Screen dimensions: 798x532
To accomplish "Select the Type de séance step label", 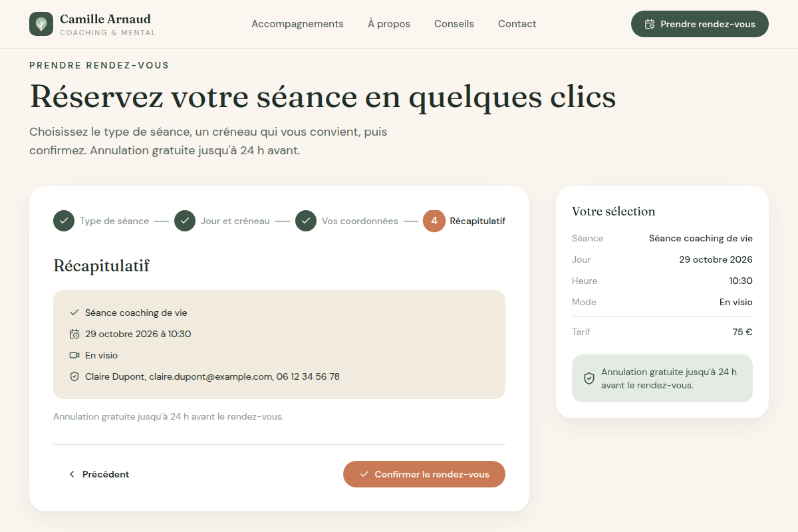I will 114,221.
